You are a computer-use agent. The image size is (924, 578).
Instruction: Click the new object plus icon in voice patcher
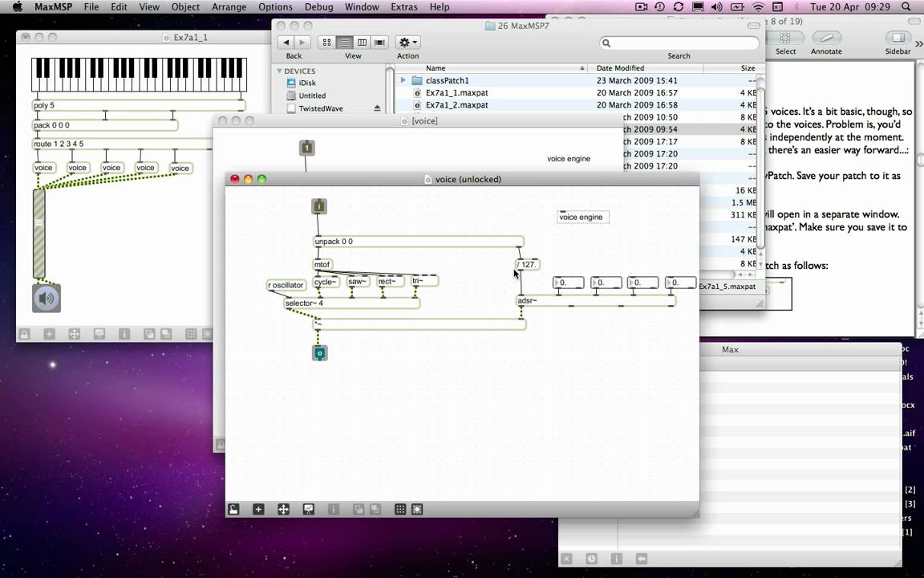(x=258, y=509)
